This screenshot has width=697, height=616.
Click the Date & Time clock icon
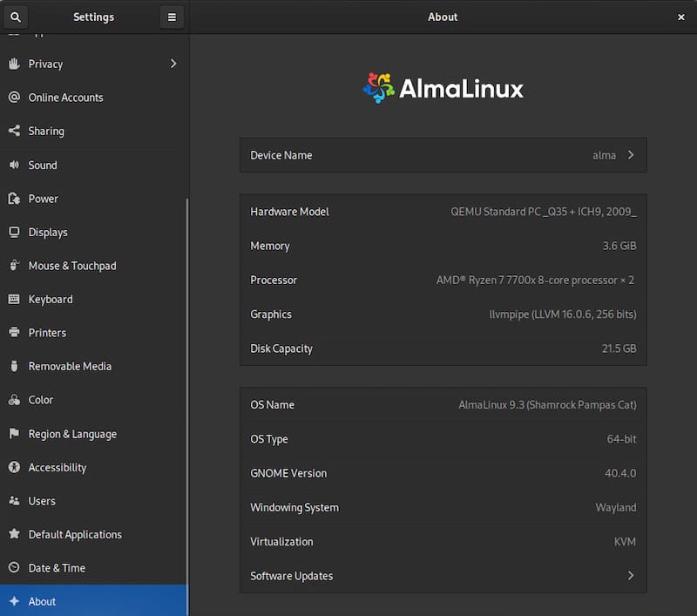tap(14, 567)
